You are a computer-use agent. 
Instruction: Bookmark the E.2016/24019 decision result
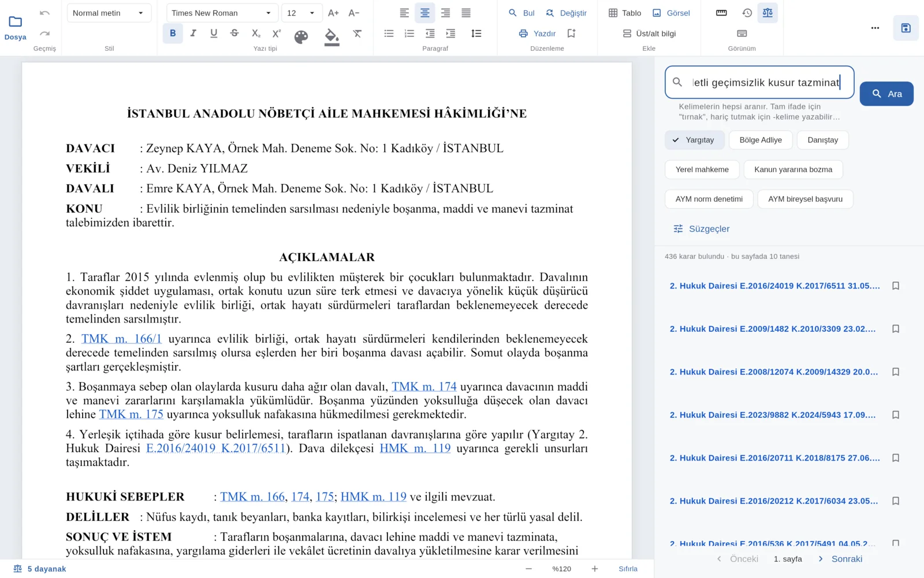click(896, 286)
